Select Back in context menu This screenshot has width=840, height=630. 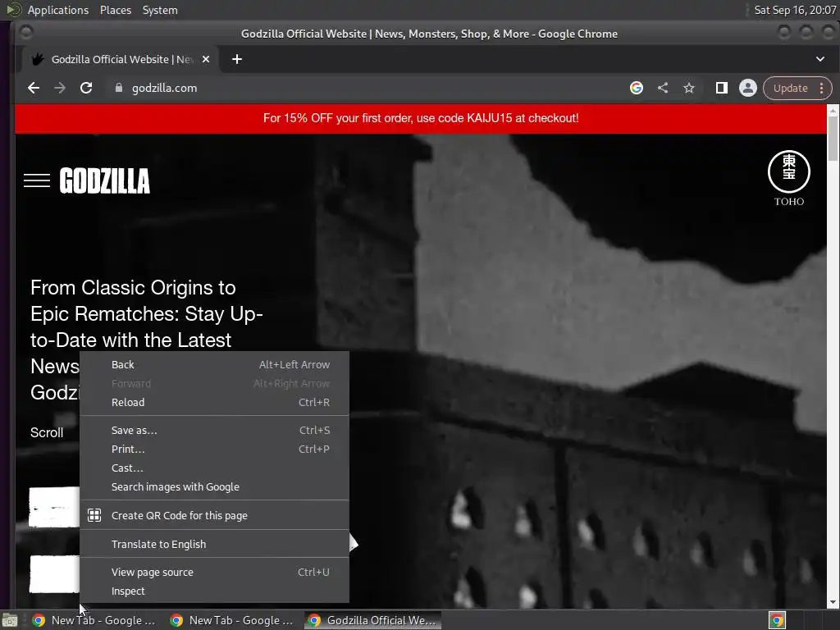(x=214, y=364)
